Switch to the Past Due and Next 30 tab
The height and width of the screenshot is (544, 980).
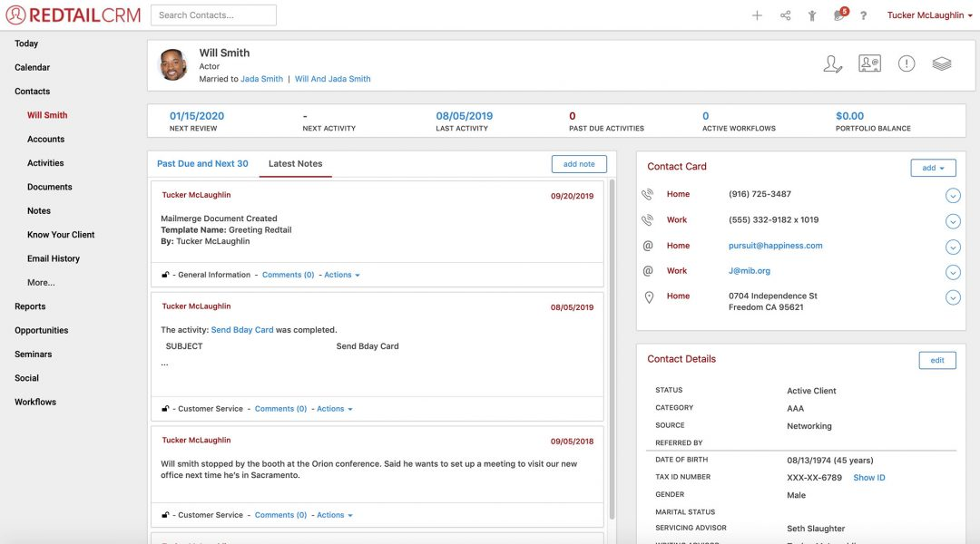click(x=201, y=163)
